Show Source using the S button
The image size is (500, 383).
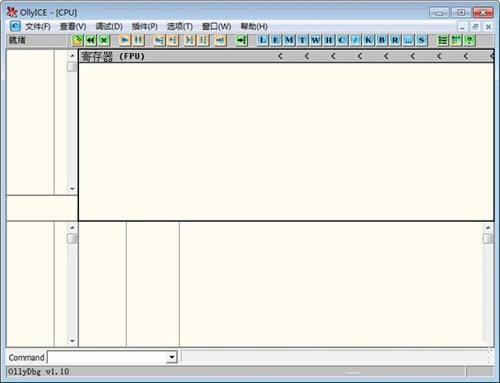[x=421, y=40]
